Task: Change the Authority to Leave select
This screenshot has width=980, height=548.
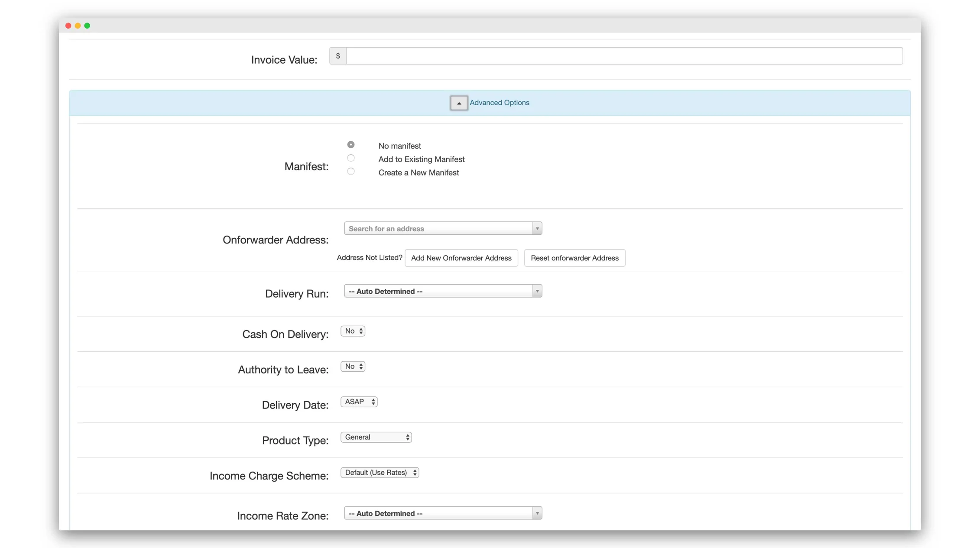Action: 353,366
